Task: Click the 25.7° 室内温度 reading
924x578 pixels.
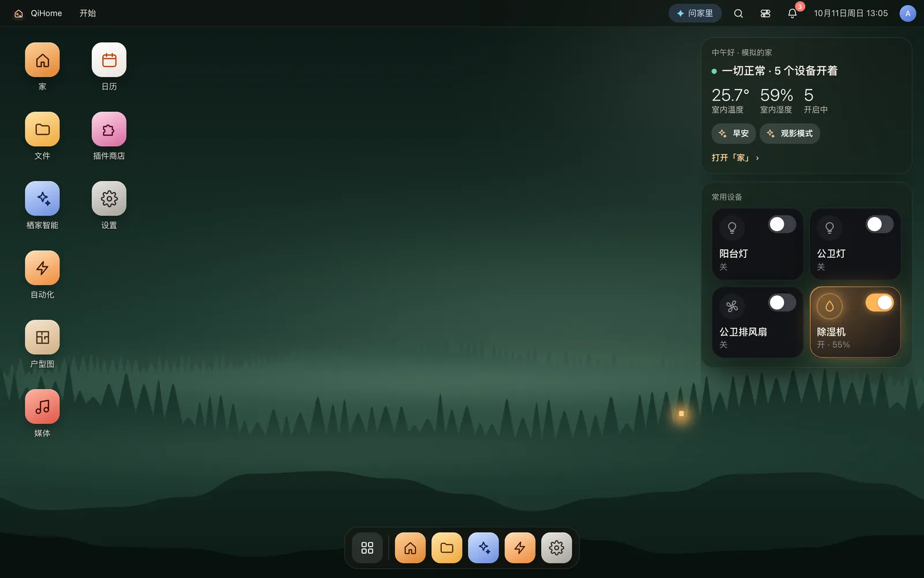Action: [730, 101]
